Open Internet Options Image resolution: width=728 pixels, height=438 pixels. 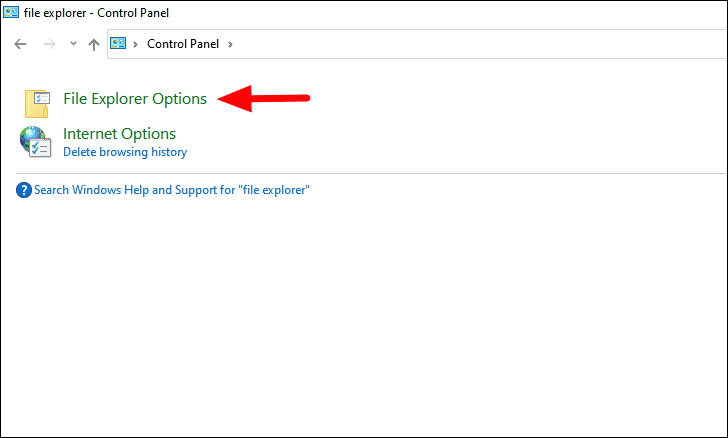[119, 134]
